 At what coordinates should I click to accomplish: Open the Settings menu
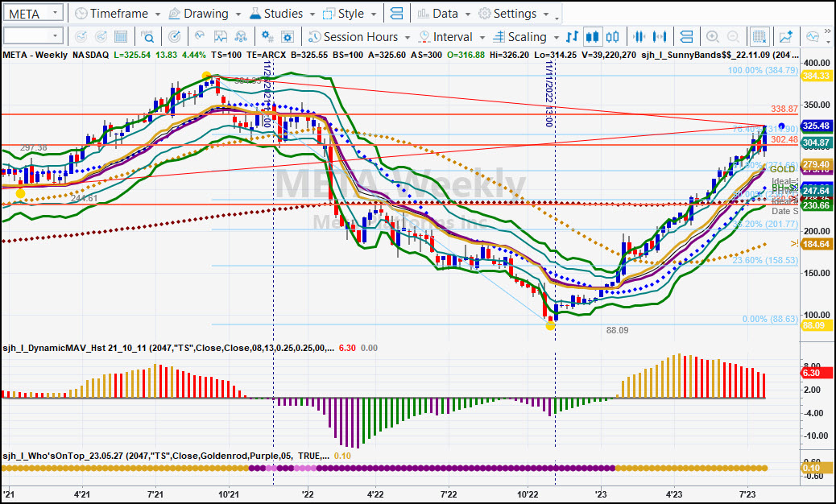click(513, 14)
